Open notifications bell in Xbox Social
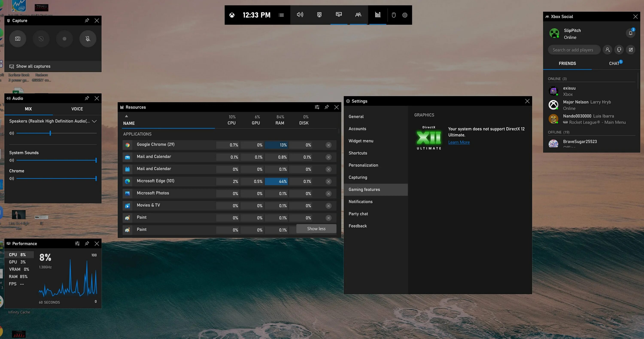The image size is (644, 339). coord(630,33)
